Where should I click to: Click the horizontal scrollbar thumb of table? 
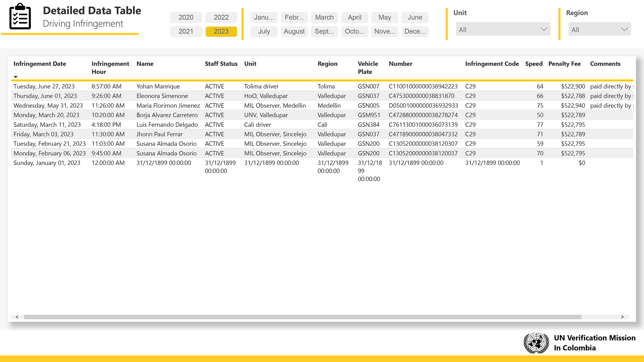303,317
